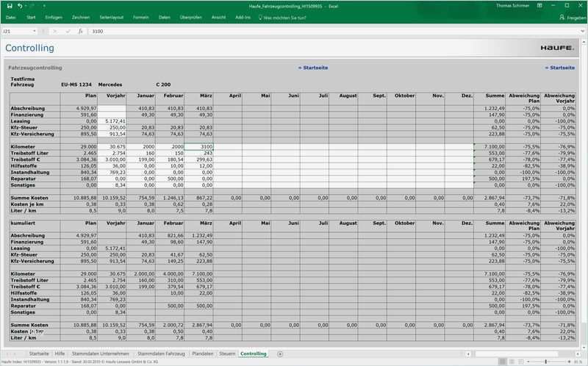
Task: Select the März Kilometer cell 3100
Action: coord(198,147)
